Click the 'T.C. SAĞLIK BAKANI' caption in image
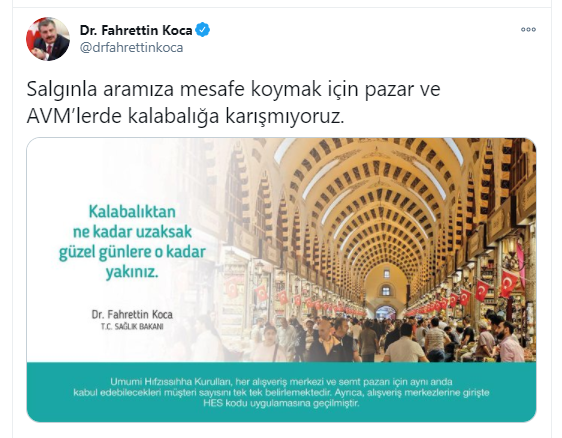Screen dimensions: 562x438 [132, 327]
